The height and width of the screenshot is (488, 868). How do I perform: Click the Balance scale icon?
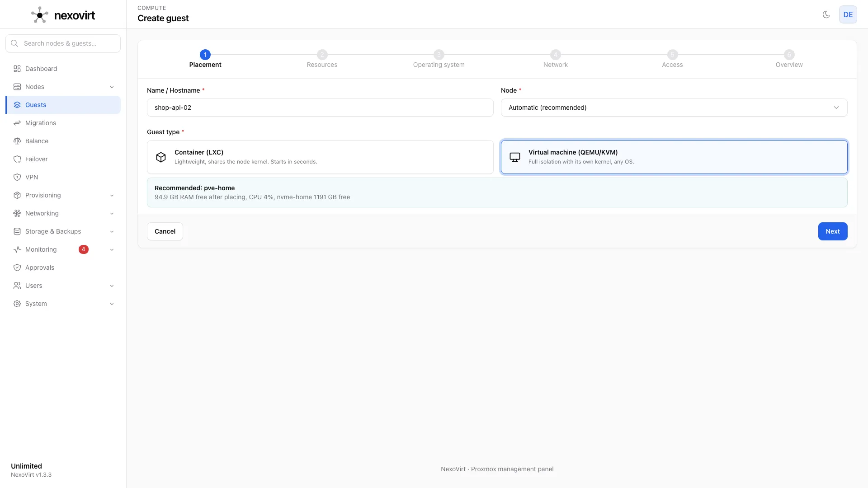[x=17, y=141]
